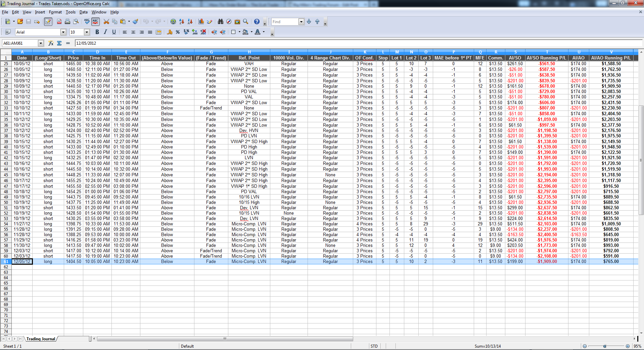Open Styles and Formatting window

click(8, 32)
